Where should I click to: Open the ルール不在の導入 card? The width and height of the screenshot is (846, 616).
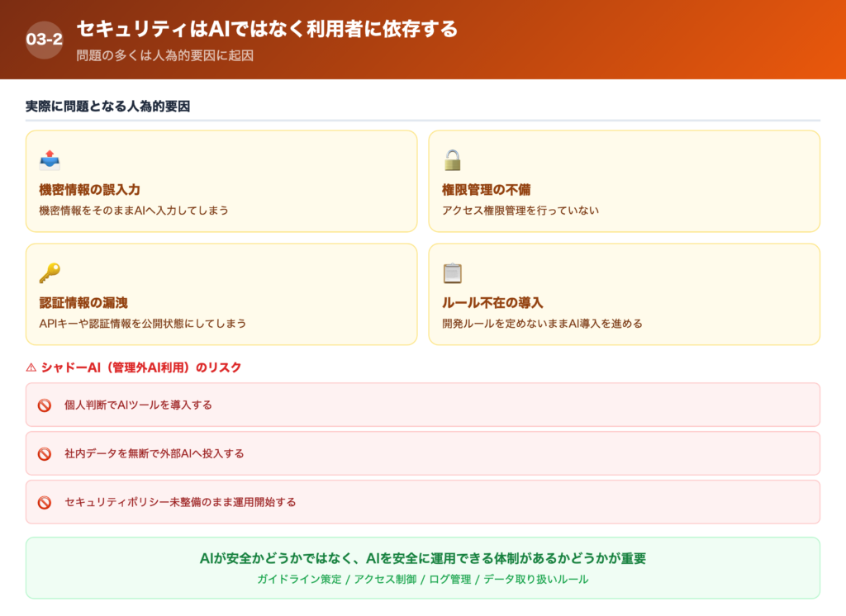coord(624,294)
